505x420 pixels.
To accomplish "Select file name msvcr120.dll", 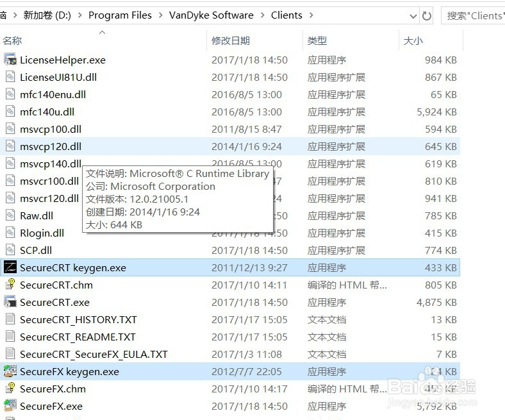I will click(x=49, y=198).
